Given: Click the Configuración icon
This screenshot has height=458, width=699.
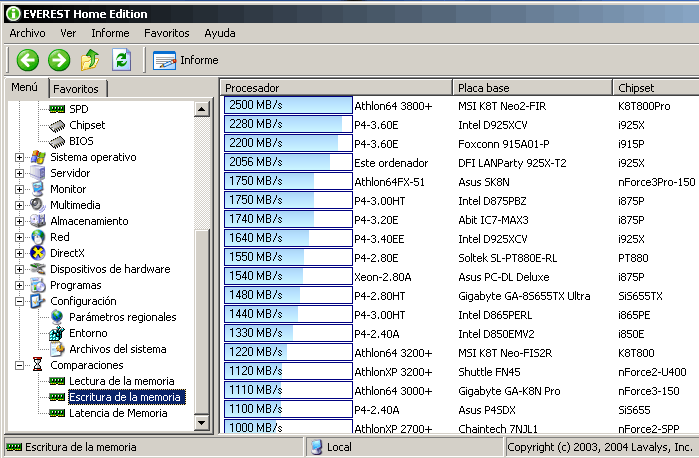Looking at the screenshot, I should (x=37, y=301).
